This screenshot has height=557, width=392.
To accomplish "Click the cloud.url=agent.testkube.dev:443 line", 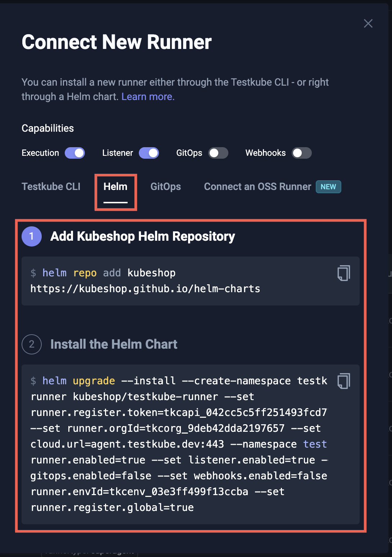I will [179, 444].
